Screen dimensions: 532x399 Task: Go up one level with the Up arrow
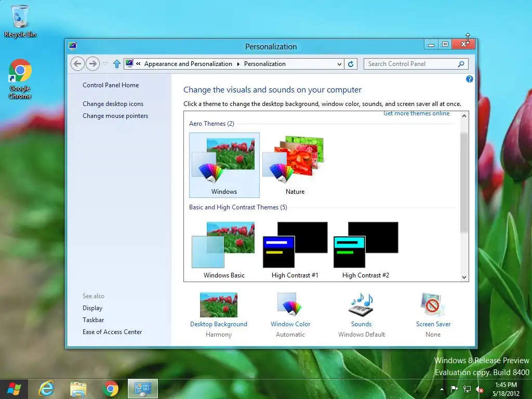point(117,64)
